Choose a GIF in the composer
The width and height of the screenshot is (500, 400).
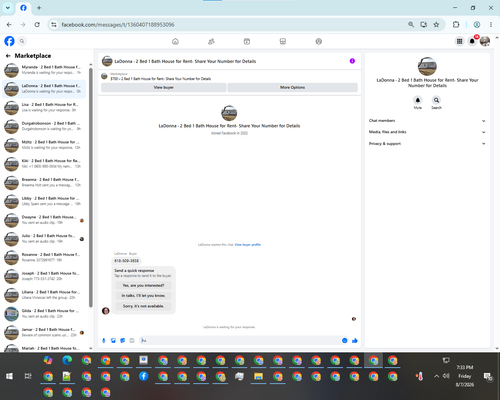pyautogui.click(x=132, y=340)
